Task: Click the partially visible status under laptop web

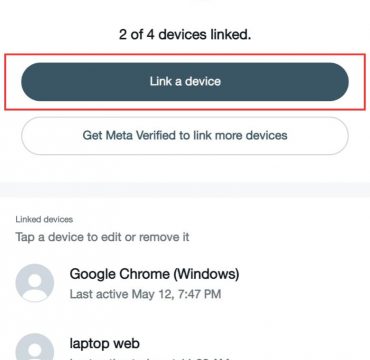Action: [150, 359]
